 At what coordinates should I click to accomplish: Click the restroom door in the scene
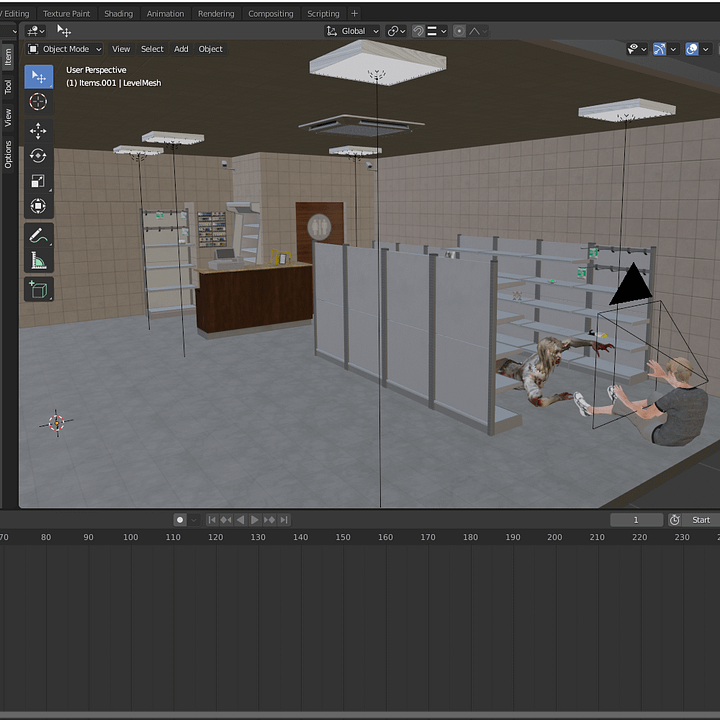[x=320, y=230]
